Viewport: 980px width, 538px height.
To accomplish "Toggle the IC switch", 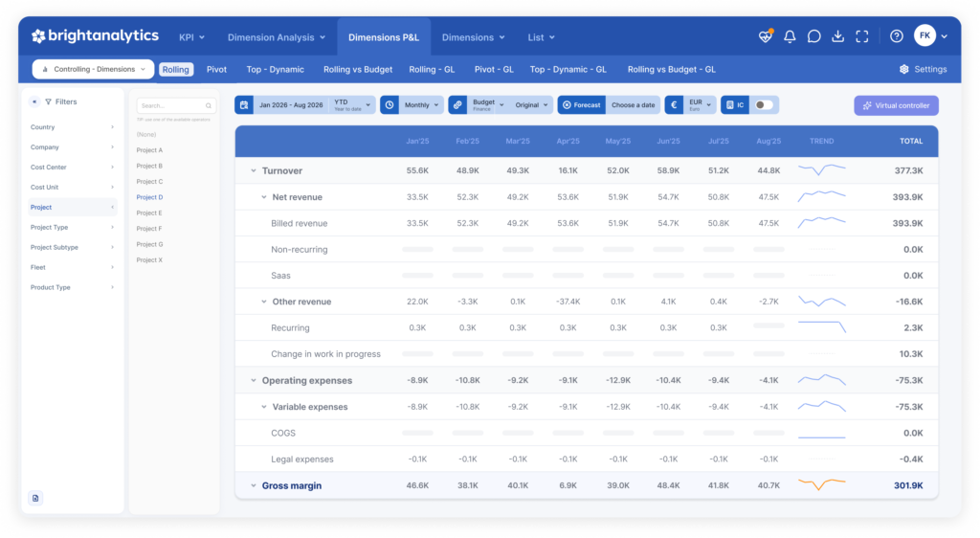I will coord(764,105).
